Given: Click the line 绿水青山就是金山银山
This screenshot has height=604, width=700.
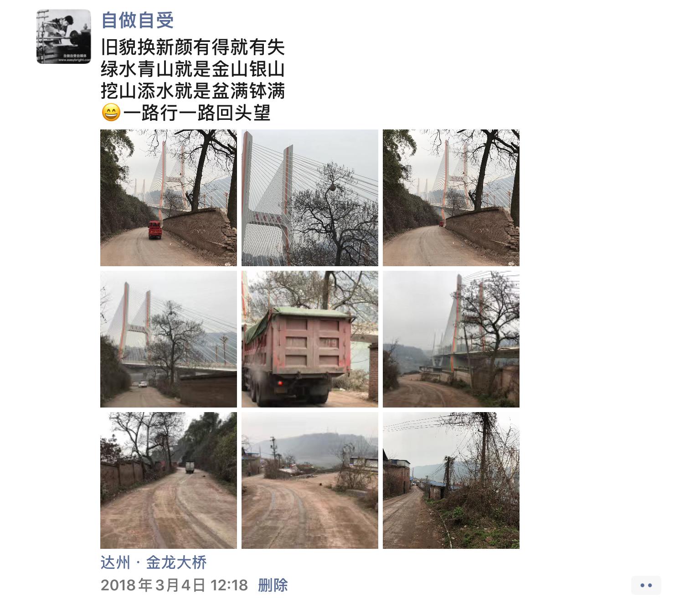Looking at the screenshot, I should (x=193, y=69).
